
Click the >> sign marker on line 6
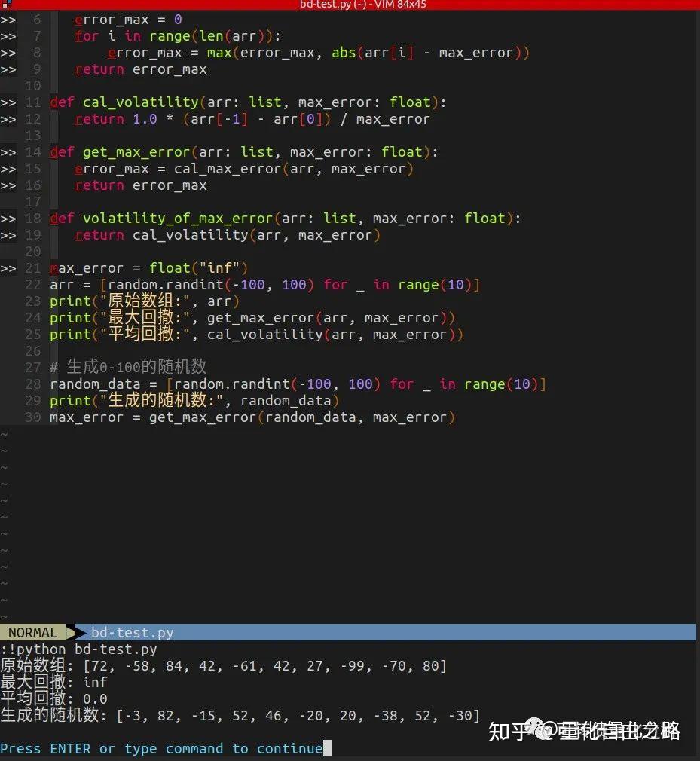tap(8, 20)
